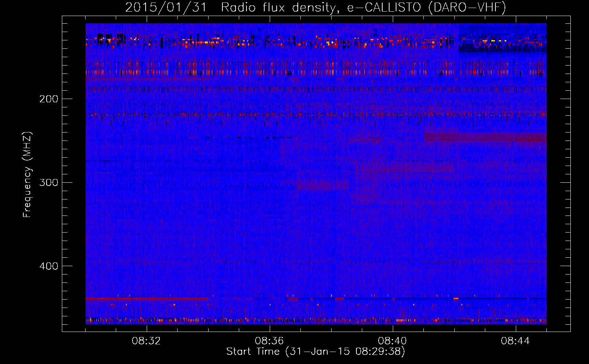The image size is (589, 364).
Task: Select the 'Frequency (MHZ)' axis label
Action: (27, 175)
